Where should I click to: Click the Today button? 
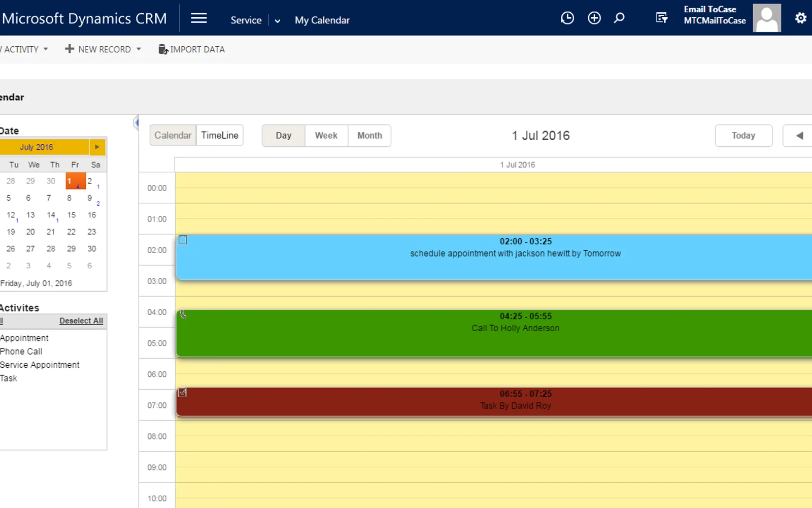pyautogui.click(x=743, y=136)
